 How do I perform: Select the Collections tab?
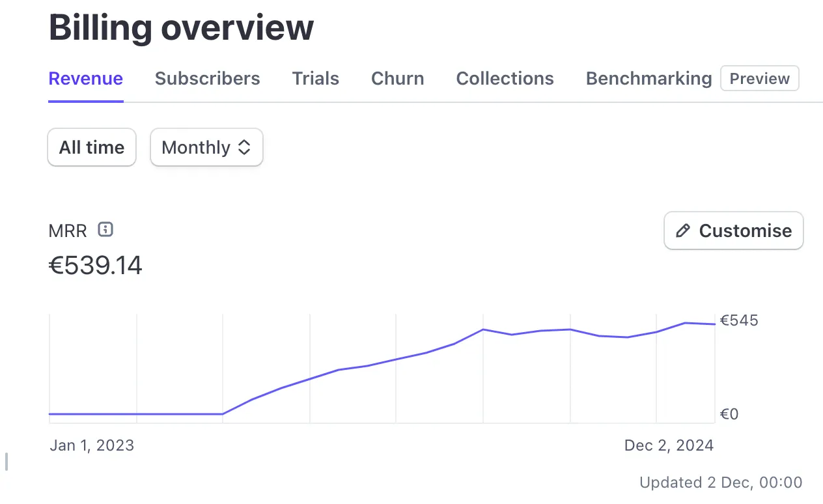tap(505, 79)
